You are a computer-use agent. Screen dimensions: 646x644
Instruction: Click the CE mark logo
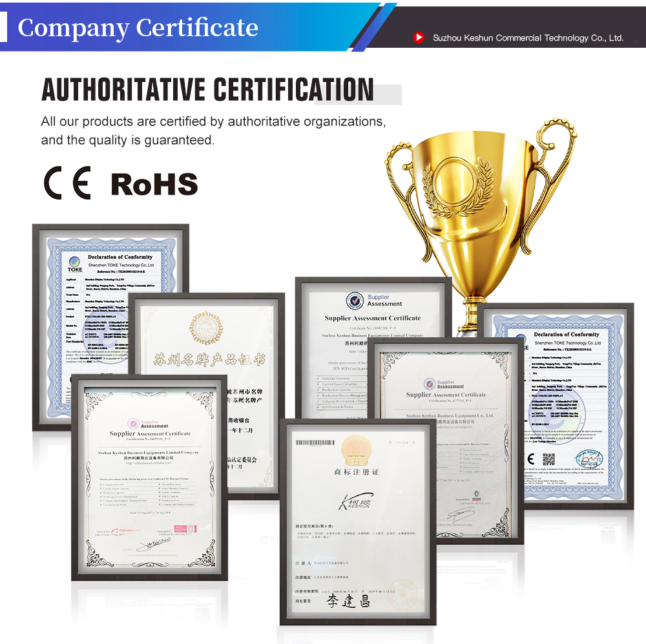(67, 183)
